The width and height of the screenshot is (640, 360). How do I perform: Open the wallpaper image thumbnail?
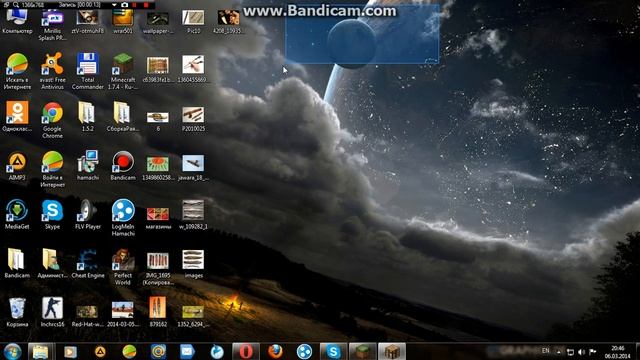point(158,21)
